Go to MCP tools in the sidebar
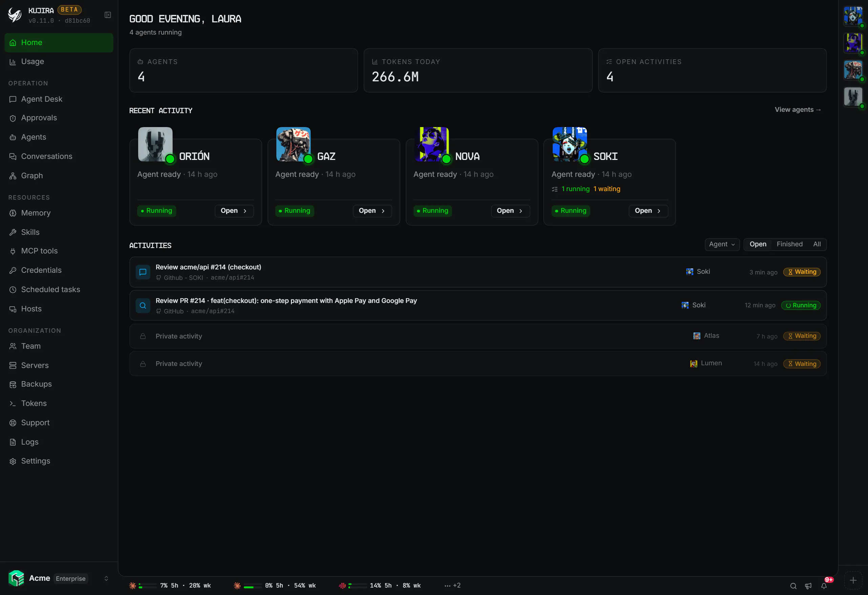 point(59,251)
